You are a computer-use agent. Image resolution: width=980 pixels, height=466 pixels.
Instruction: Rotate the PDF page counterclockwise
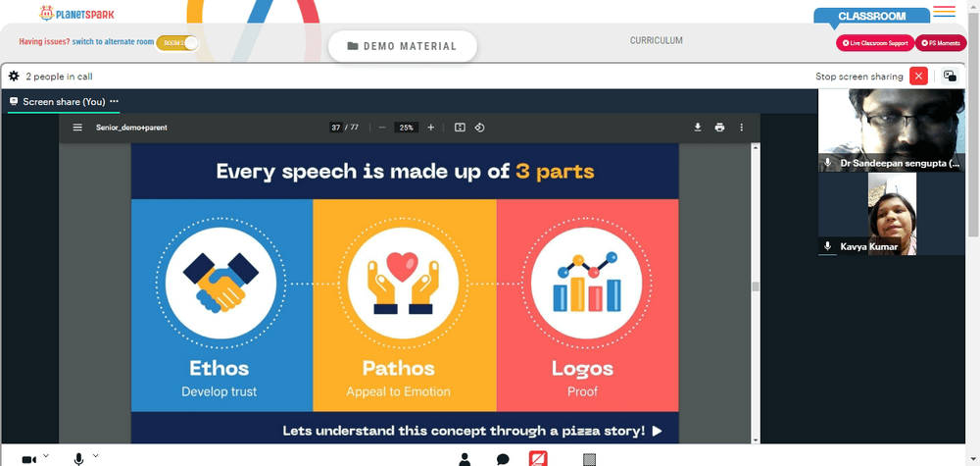479,127
